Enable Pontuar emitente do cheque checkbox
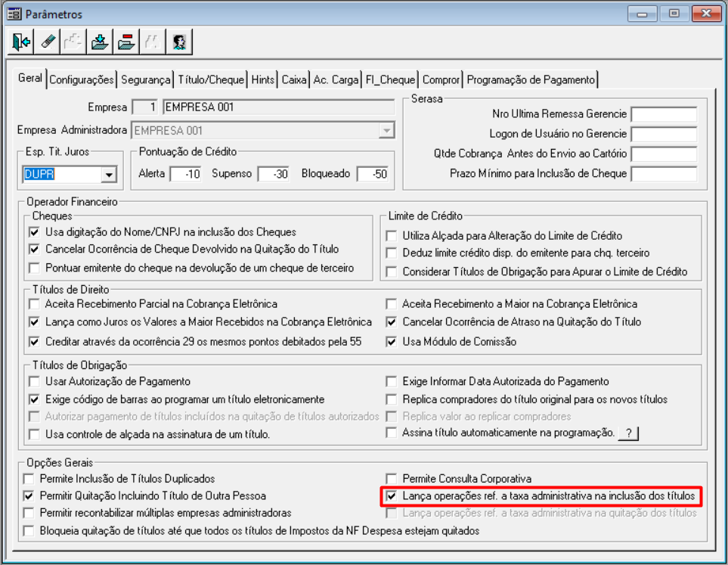The height and width of the screenshot is (565, 728). 34,268
